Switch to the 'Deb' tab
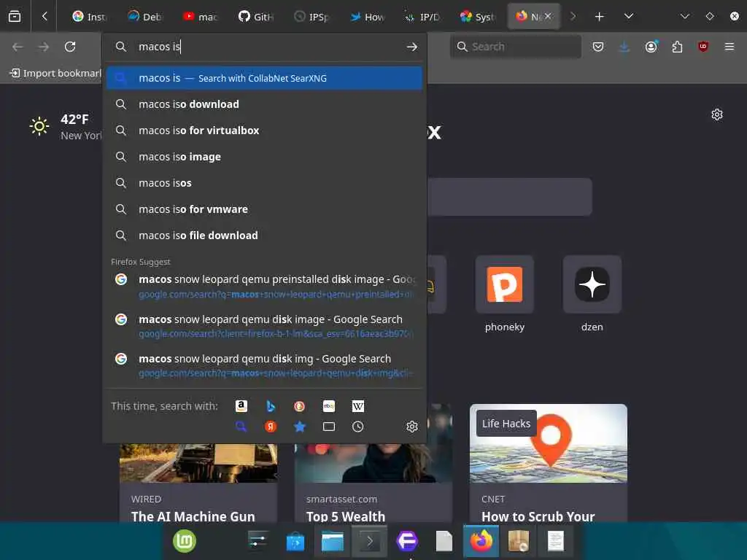This screenshot has height=560, width=747. point(144,17)
